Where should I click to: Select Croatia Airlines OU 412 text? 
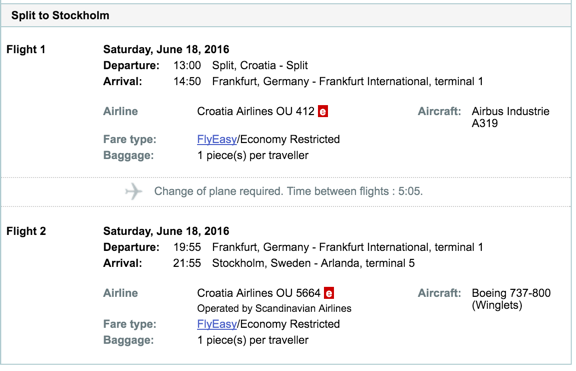[256, 111]
